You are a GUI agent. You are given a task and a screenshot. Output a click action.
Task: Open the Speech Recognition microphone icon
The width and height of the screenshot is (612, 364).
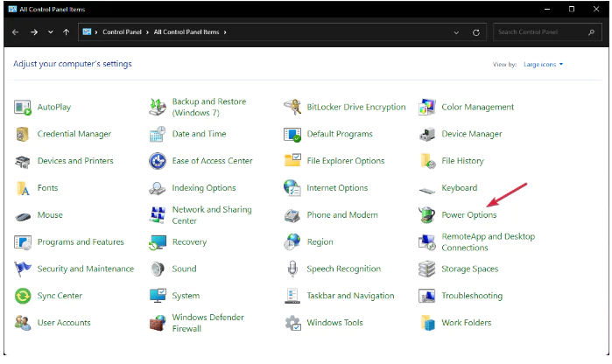292,269
